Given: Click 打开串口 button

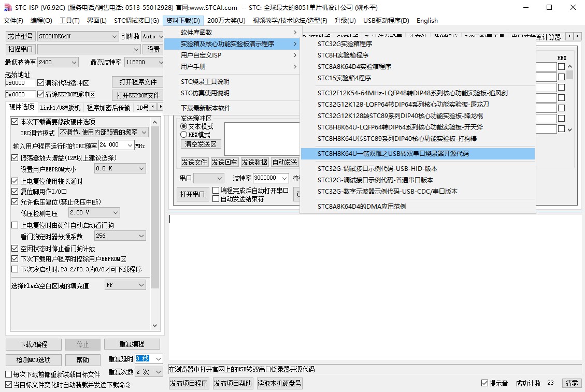Looking at the screenshot, I should tap(192, 194).
